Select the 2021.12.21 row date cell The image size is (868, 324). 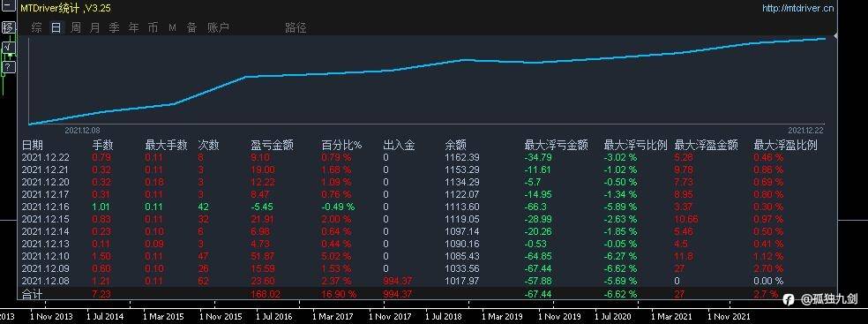pos(45,170)
